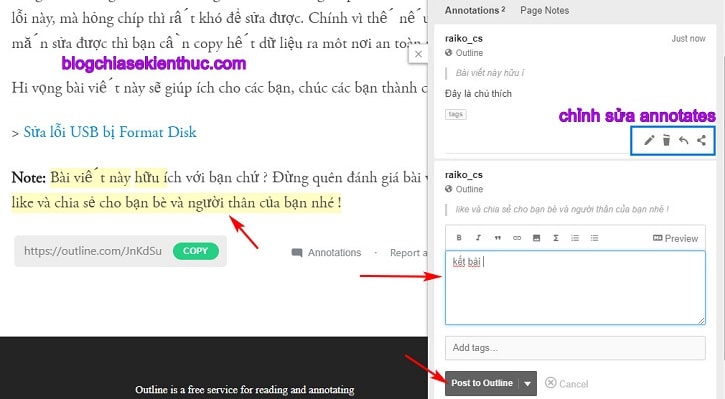Insert an image in annotation editor

tap(536, 238)
